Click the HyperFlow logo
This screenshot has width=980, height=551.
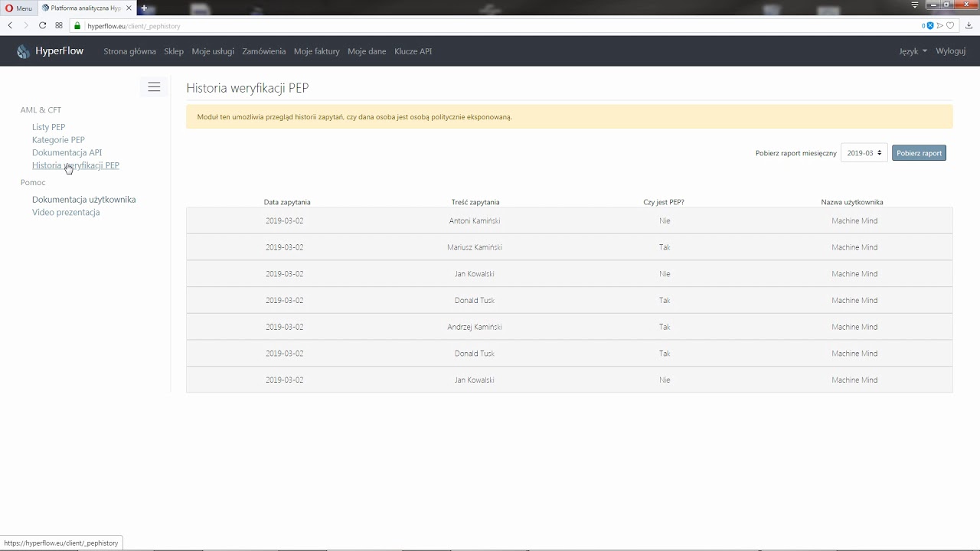tap(51, 51)
